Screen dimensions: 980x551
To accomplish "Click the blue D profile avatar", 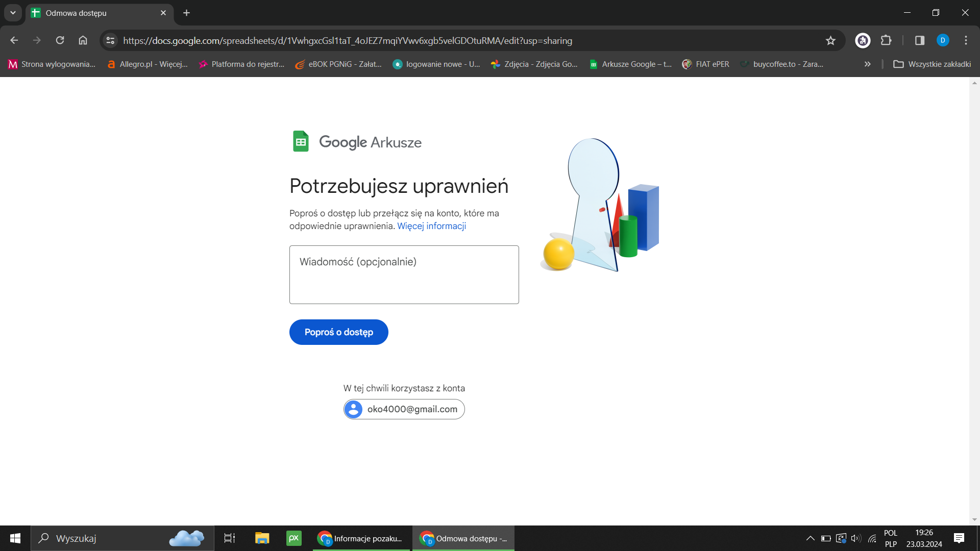I will [943, 40].
